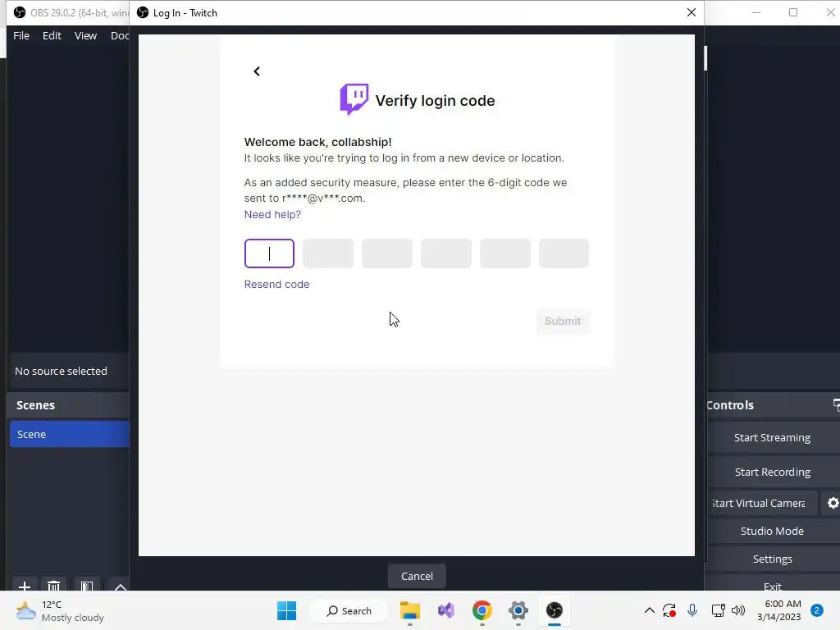Open notification badge showing 2
This screenshot has height=630, width=840.
817,610
